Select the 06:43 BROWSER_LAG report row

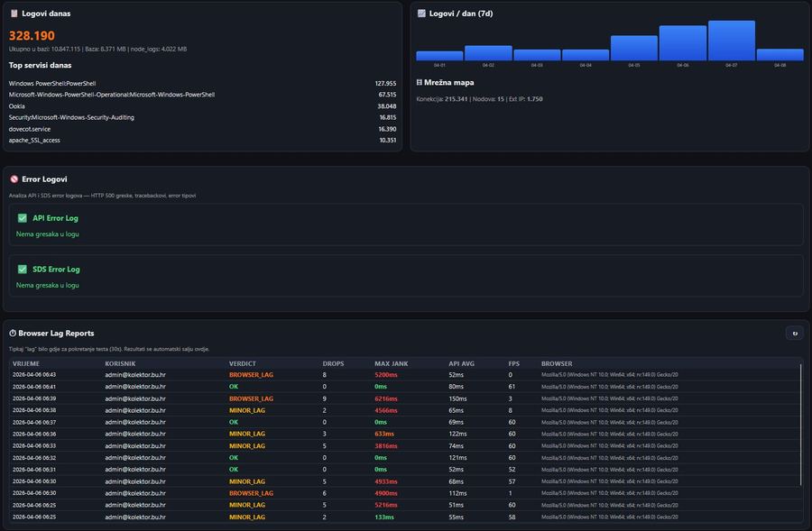271,374
